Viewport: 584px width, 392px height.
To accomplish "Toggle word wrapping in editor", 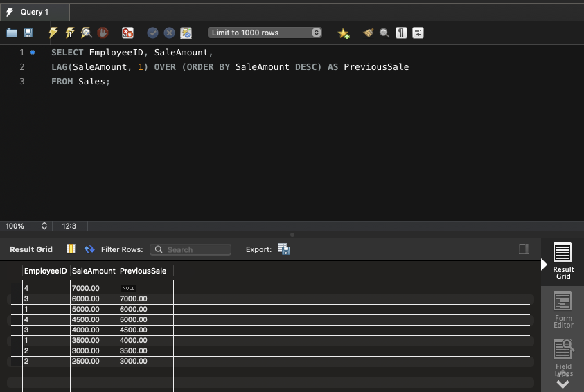I will point(418,33).
